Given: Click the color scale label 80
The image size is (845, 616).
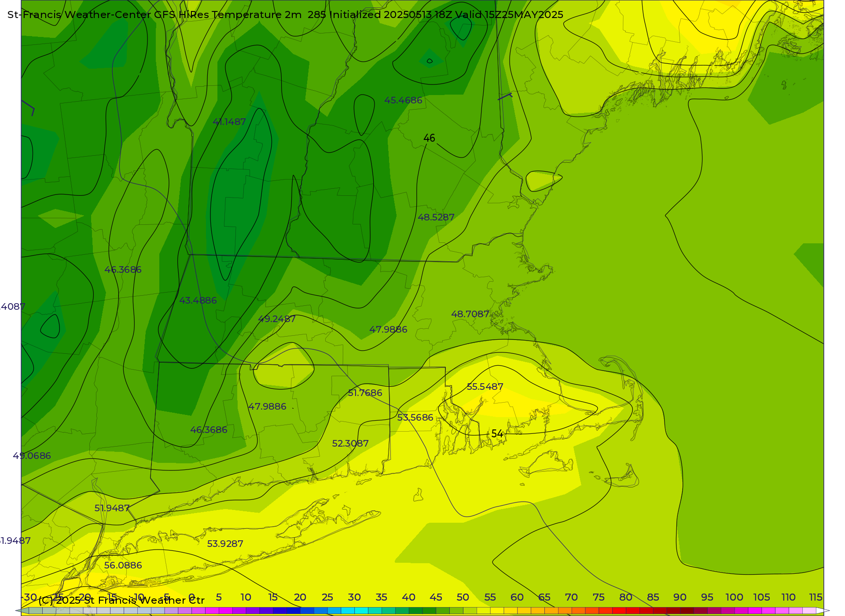Looking at the screenshot, I should (626, 598).
